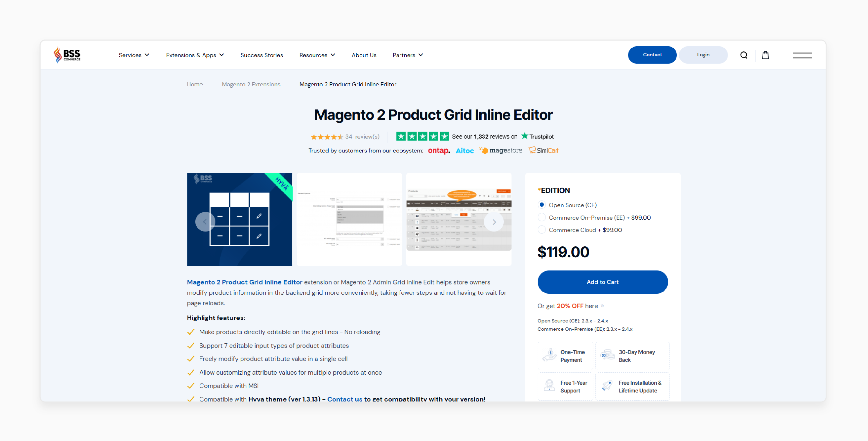Click the green Trustpilot five-star rating

[423, 136]
